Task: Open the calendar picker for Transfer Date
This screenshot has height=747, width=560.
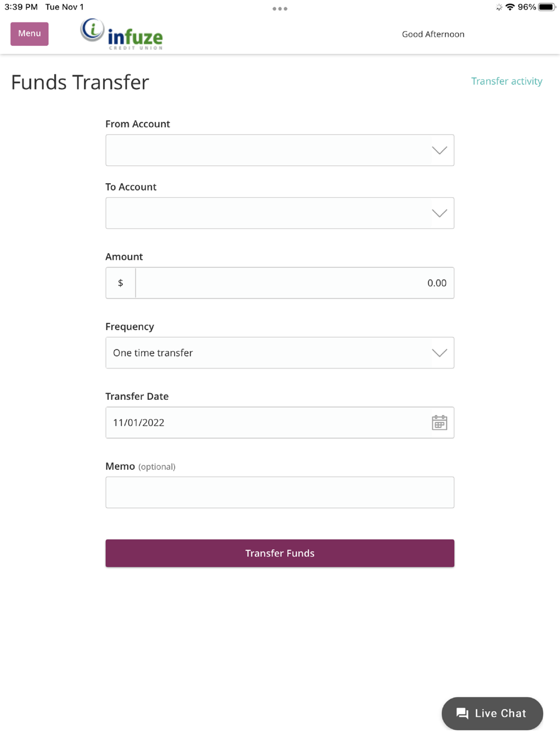Action: point(440,423)
